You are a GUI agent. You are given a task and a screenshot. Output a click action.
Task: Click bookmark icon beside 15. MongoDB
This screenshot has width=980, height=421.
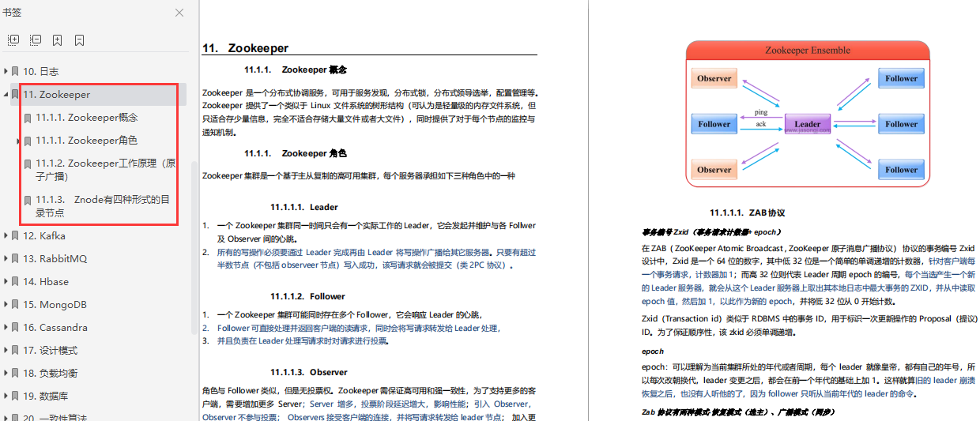pos(15,305)
